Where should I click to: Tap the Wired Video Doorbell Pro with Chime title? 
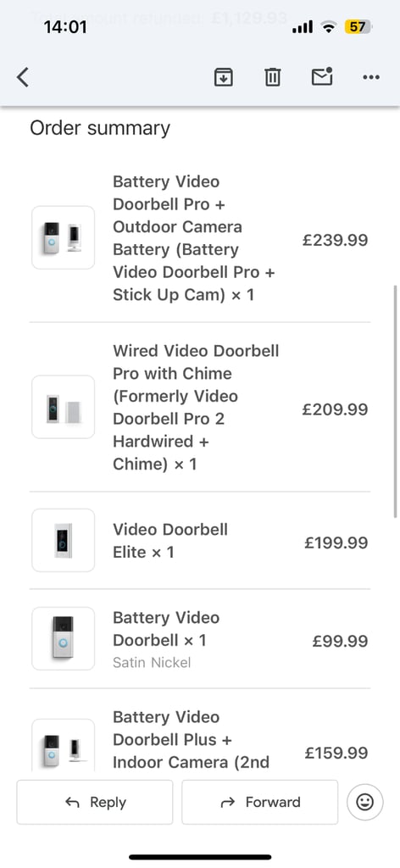coord(196,408)
